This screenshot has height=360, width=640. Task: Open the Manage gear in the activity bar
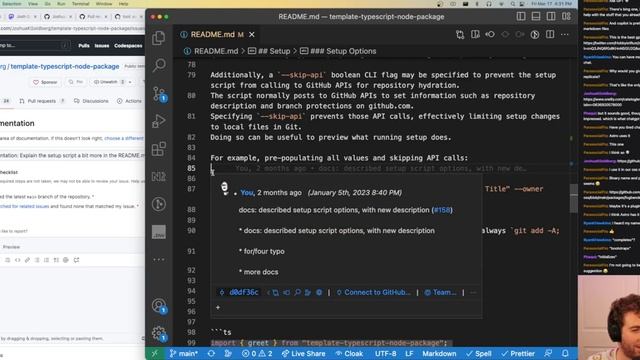pyautogui.click(x=159, y=333)
